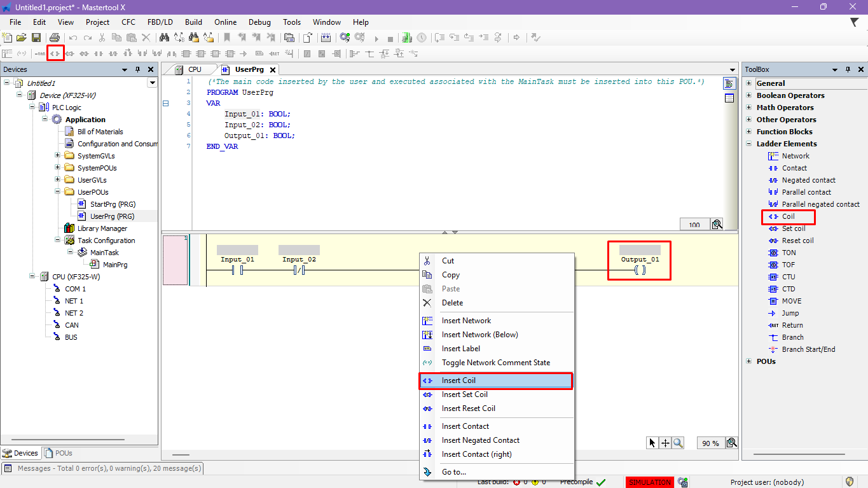Expand the SystemGVLs folder in device tree
Screen dimensions: 868x488
[x=57, y=156]
